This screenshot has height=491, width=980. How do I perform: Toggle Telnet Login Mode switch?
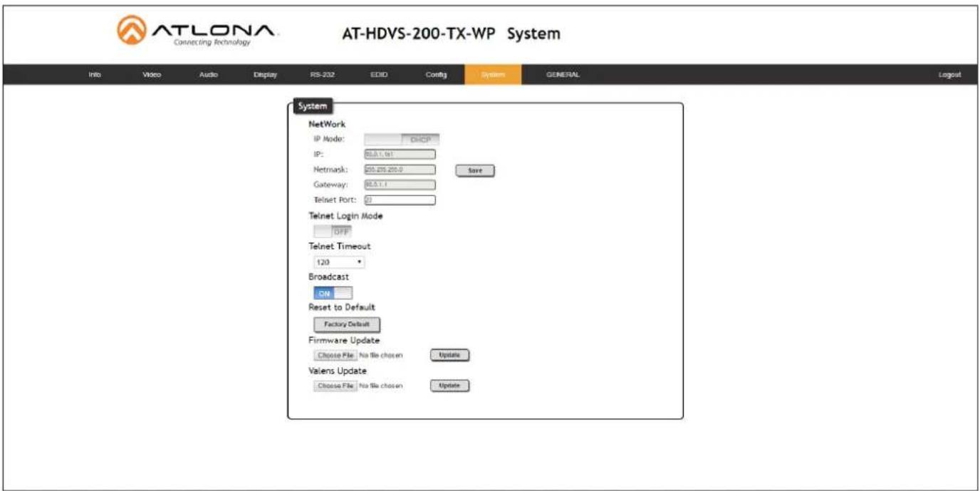point(333,232)
